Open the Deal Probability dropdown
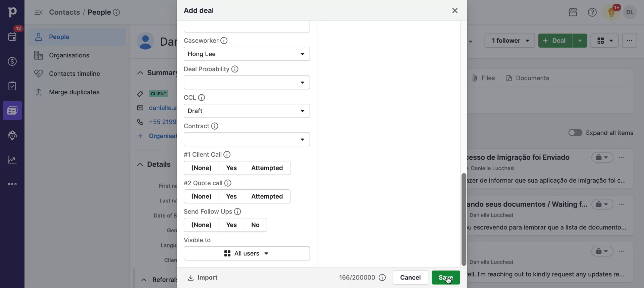The height and width of the screenshot is (288, 644). point(247,83)
